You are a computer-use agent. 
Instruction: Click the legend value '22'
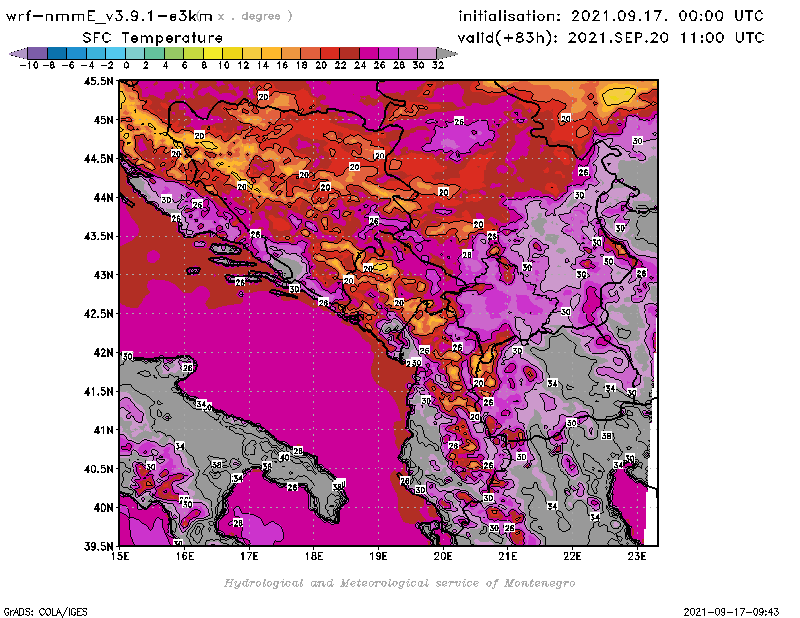coord(340,65)
